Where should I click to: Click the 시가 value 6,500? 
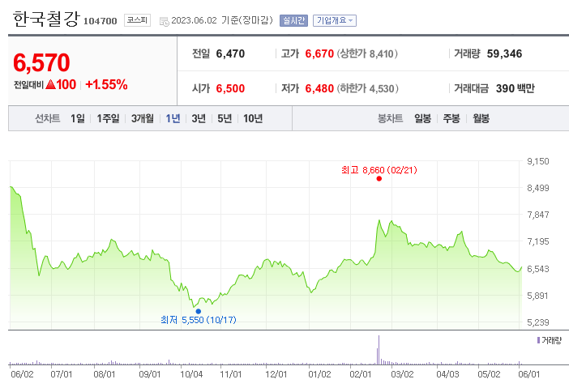pos(230,88)
